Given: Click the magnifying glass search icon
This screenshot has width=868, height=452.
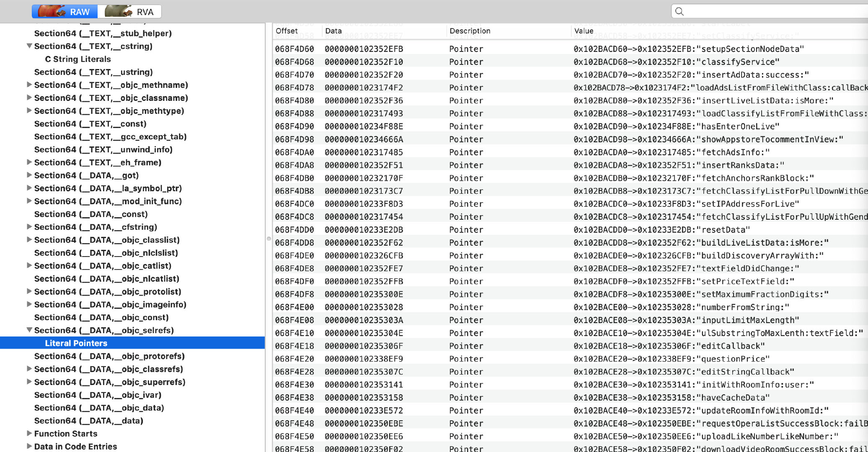Looking at the screenshot, I should pos(679,12).
